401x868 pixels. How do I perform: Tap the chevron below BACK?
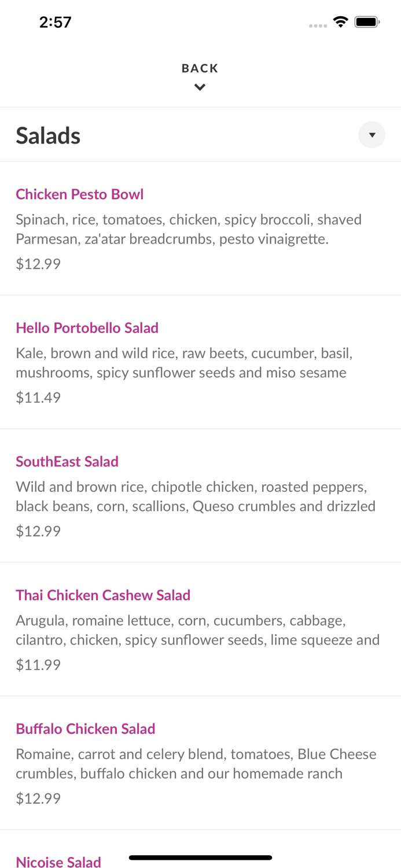point(200,86)
